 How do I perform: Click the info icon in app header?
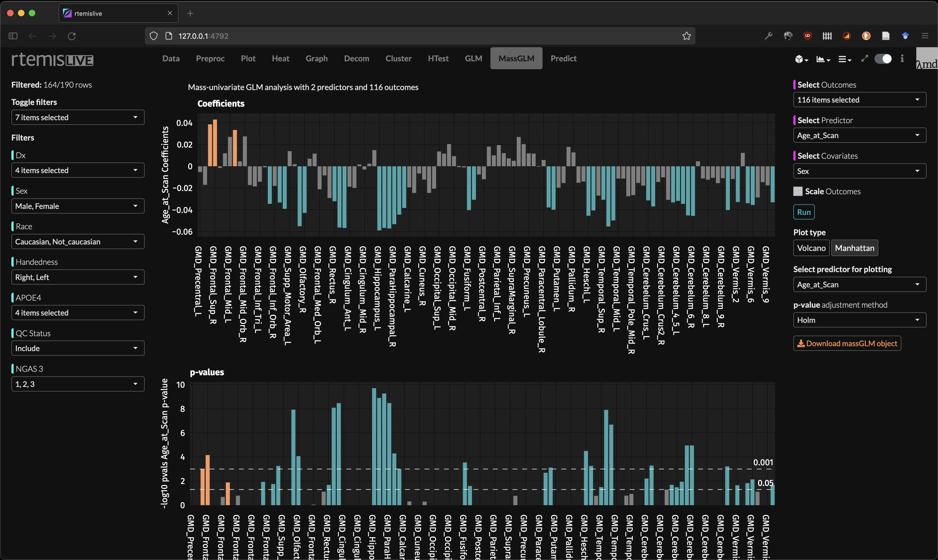click(902, 59)
